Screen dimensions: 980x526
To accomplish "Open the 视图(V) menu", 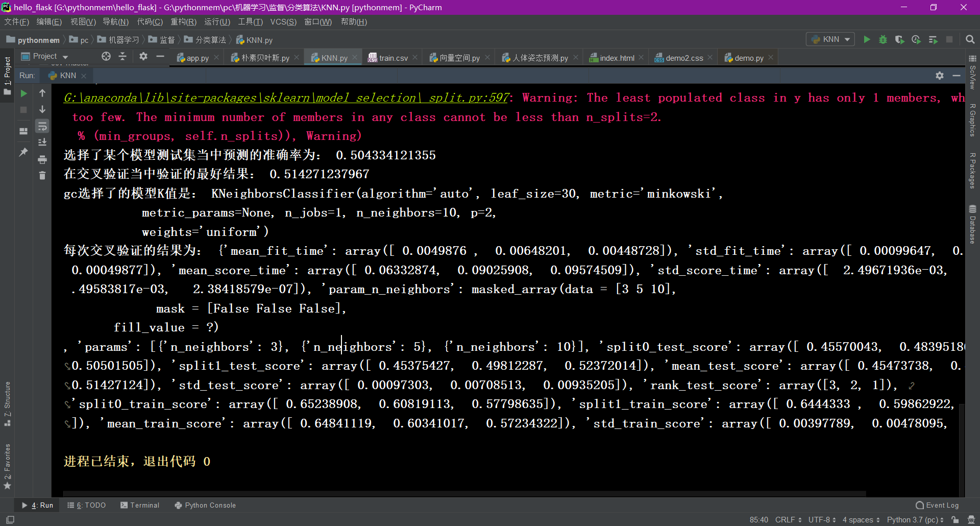I will [x=83, y=22].
